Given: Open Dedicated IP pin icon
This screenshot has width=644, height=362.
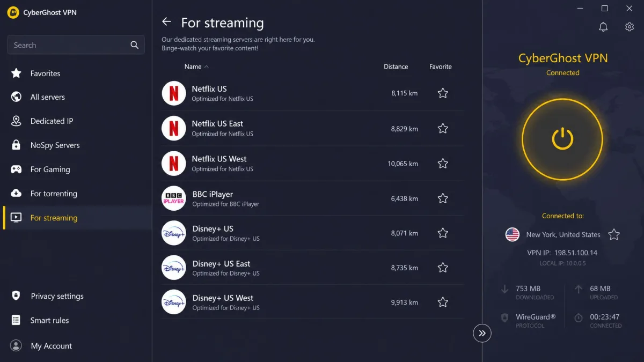Looking at the screenshot, I should pos(16,121).
